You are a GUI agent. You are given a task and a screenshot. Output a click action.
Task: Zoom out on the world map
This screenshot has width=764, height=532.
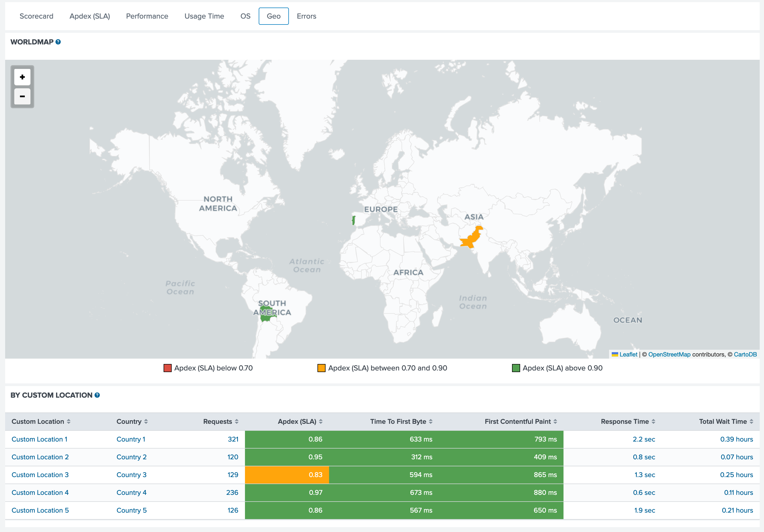click(22, 96)
